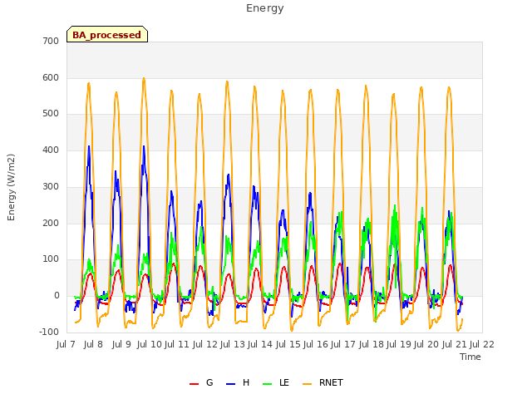This screenshot has height=399, width=532.
Task: Click the Jul 19 x-axis tick label
Action: coord(399,345)
